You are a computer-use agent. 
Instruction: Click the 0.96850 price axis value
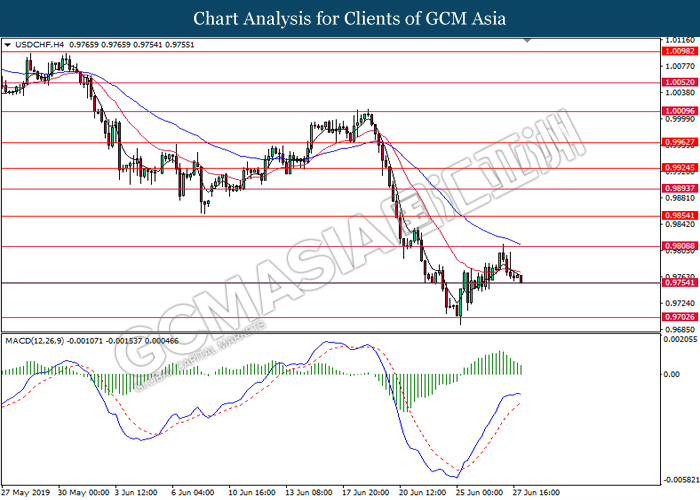point(680,330)
